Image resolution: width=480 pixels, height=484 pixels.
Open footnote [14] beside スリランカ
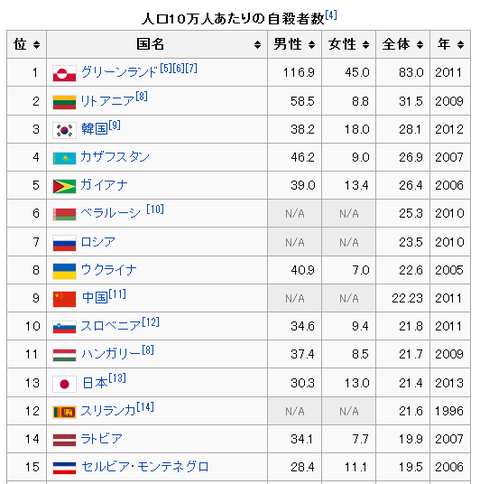pos(145,407)
